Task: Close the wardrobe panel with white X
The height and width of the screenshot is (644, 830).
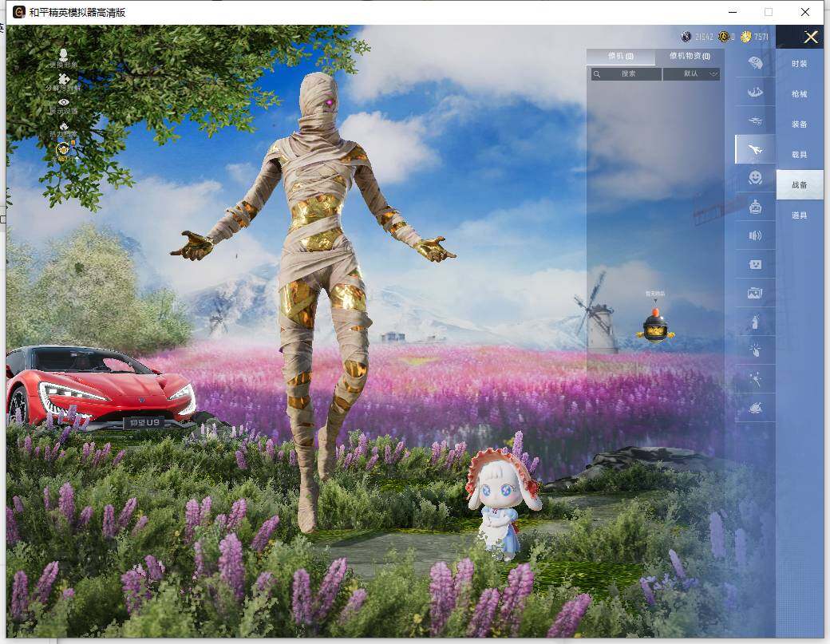Action: tap(810, 37)
